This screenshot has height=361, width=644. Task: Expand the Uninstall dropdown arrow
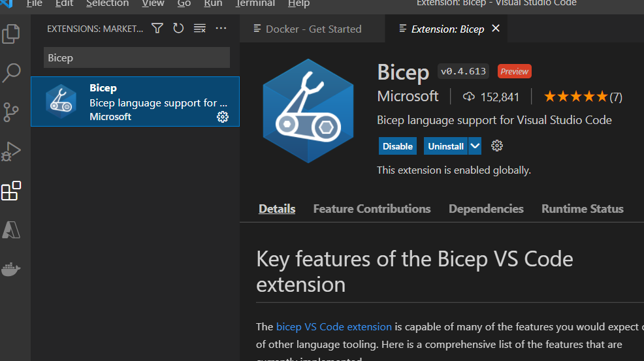(475, 146)
